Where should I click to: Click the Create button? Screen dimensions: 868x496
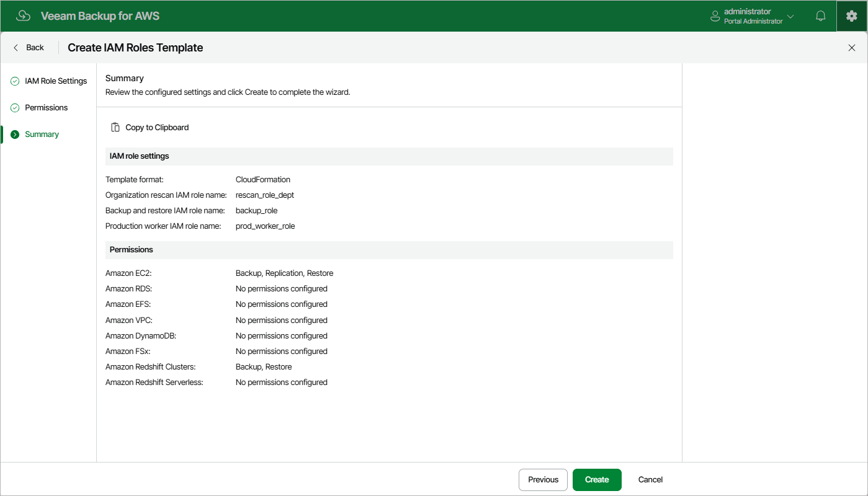coord(597,480)
